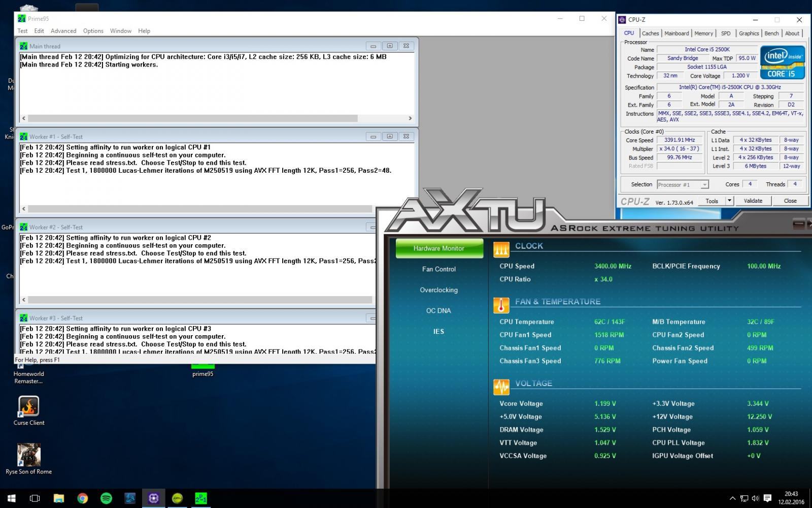This screenshot has height=508, width=812.
Task: Open File Explorer from taskbar
Action: click(x=58, y=498)
